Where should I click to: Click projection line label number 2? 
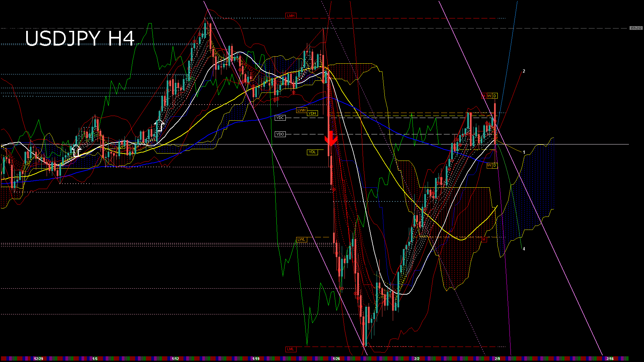524,71
